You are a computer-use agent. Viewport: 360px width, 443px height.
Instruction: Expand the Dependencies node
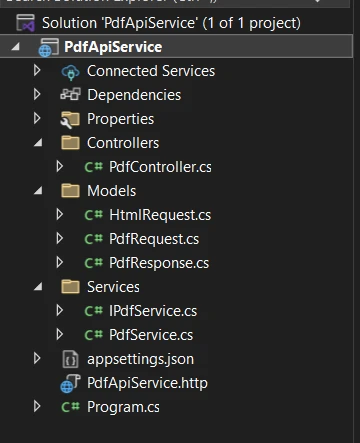[x=37, y=95]
